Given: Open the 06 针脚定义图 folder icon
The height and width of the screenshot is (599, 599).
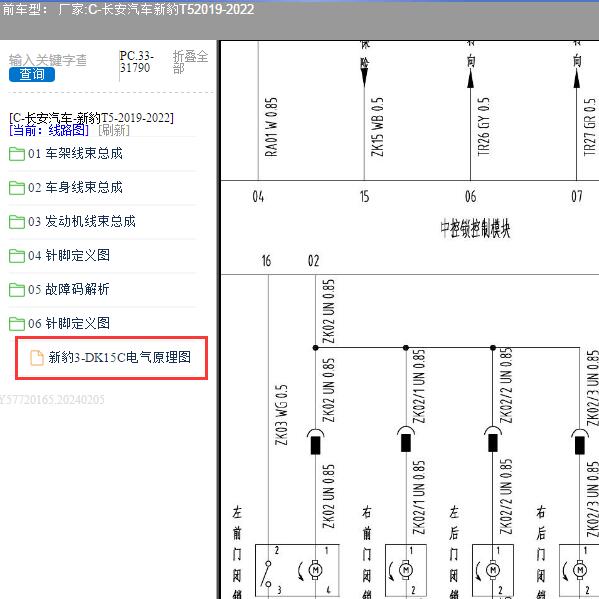Looking at the screenshot, I should point(17,324).
